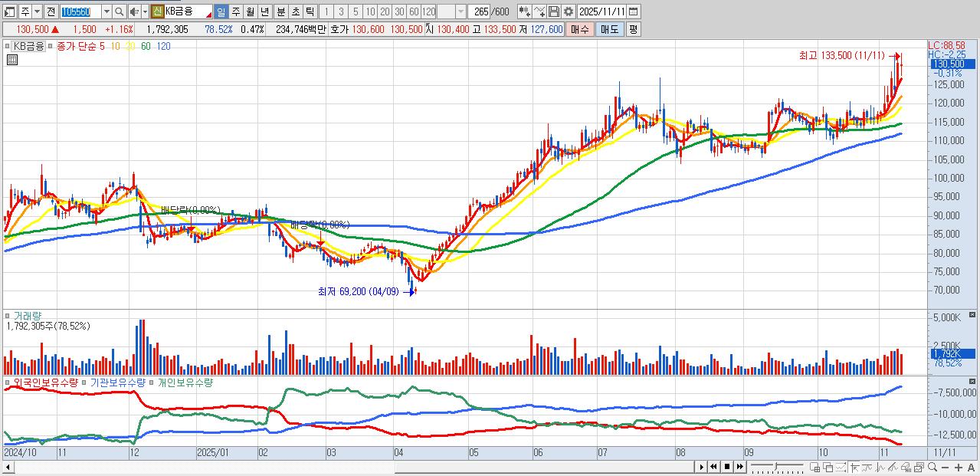980x476 pixels.
Task: Click the rewind double-arrow button
Action: pos(713,467)
